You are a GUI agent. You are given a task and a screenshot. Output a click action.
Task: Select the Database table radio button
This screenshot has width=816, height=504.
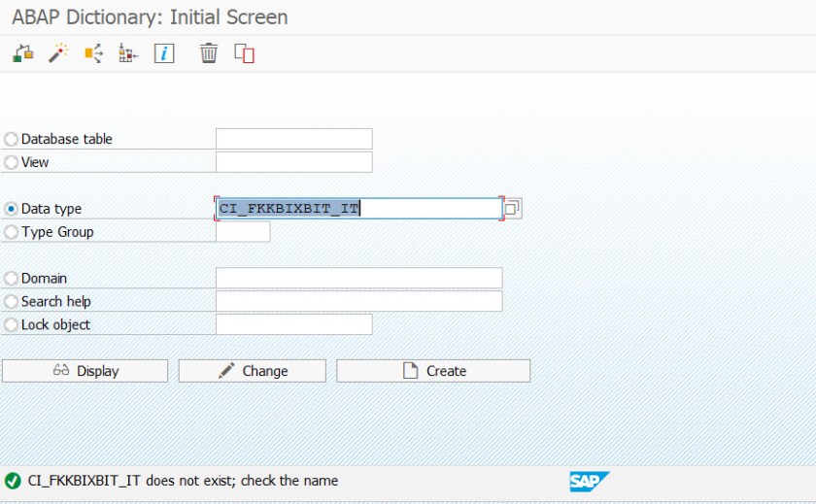point(12,140)
